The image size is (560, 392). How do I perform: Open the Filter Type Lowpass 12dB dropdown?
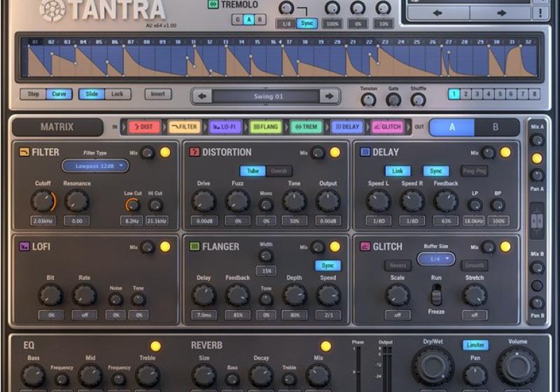(95, 166)
